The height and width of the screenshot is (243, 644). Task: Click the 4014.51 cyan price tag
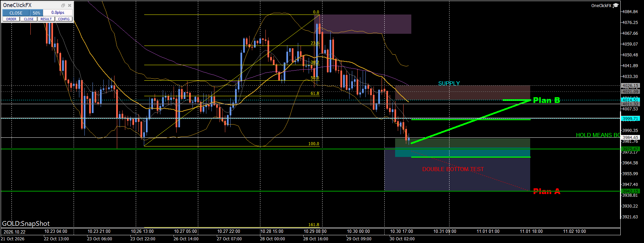(630, 100)
